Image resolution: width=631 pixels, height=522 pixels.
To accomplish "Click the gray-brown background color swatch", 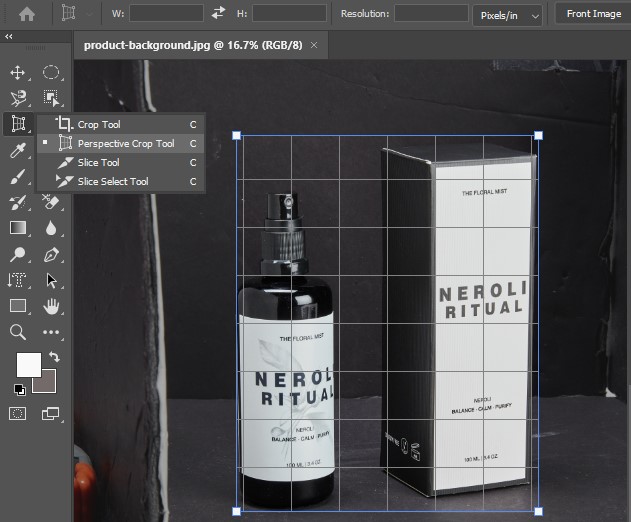I will (48, 384).
